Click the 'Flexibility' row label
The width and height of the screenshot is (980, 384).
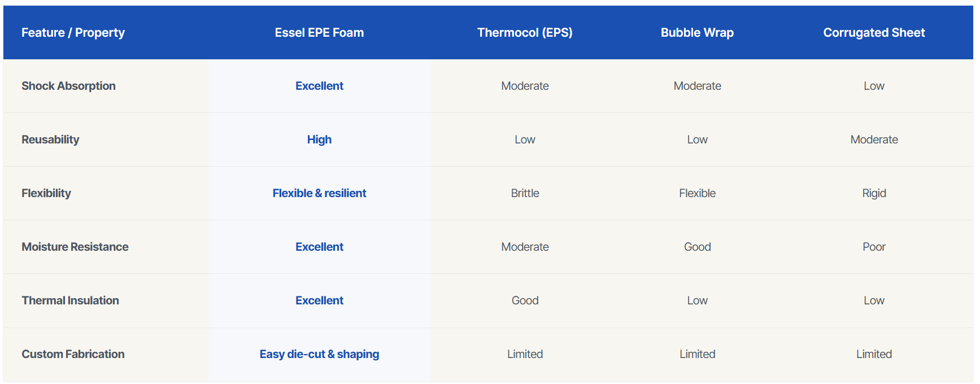click(x=46, y=193)
